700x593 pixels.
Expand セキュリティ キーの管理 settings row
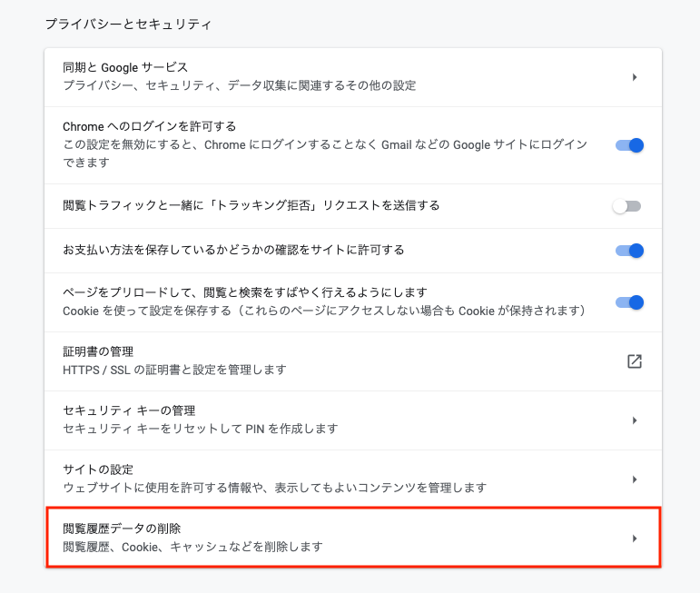(x=353, y=420)
